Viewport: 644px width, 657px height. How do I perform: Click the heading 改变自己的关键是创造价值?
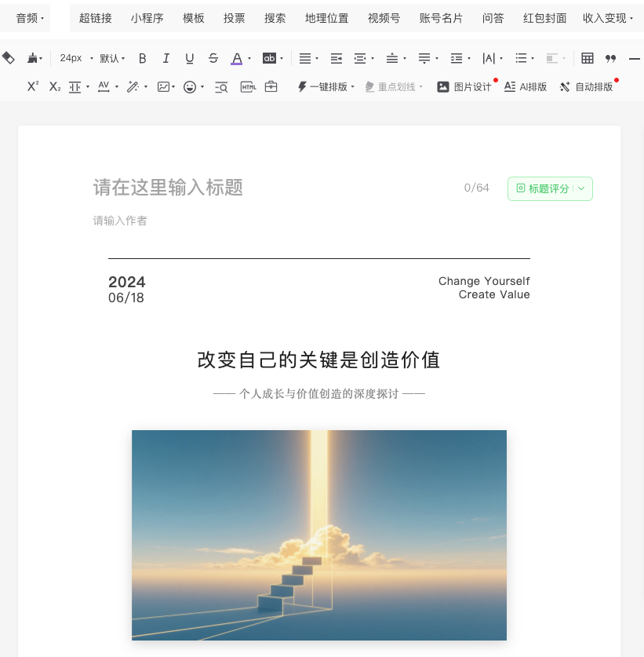(318, 360)
